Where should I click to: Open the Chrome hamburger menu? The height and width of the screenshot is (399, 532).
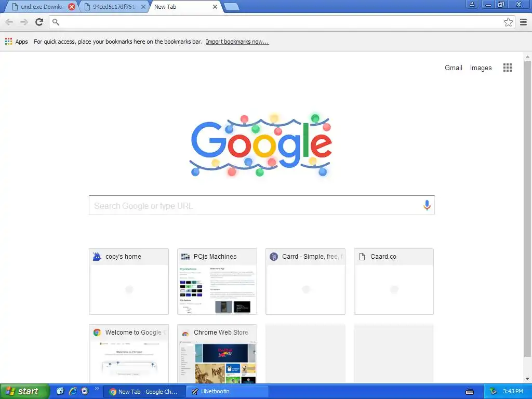click(x=524, y=22)
